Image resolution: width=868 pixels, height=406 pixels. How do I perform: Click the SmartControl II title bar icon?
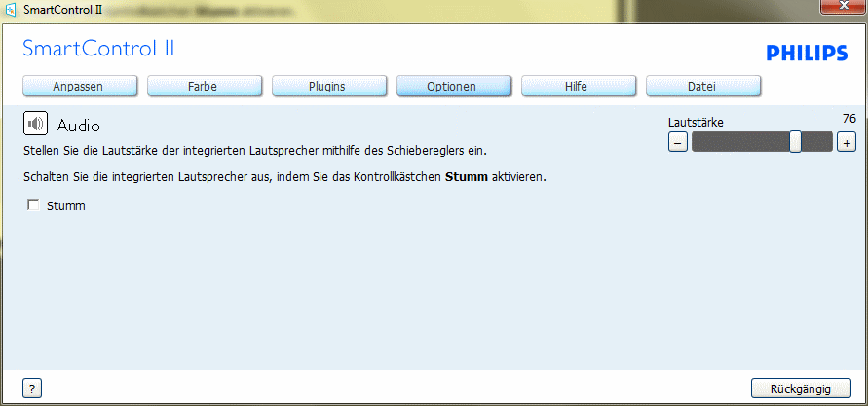click(x=10, y=10)
